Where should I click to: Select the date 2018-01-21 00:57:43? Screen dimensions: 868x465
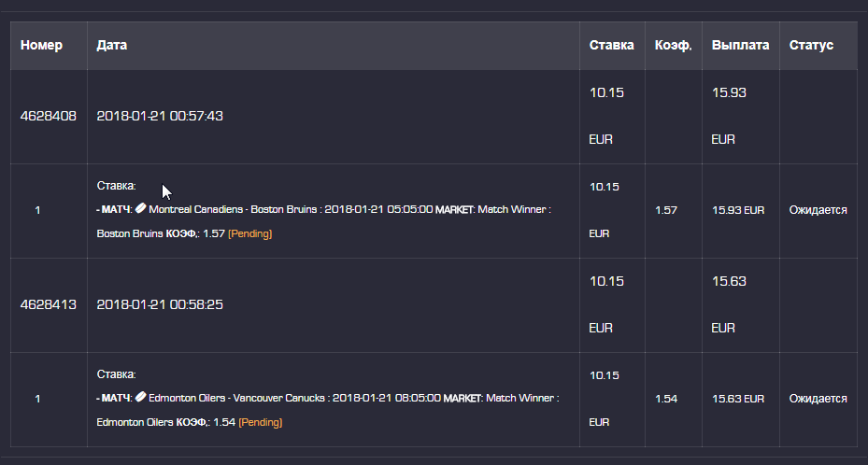coord(160,117)
